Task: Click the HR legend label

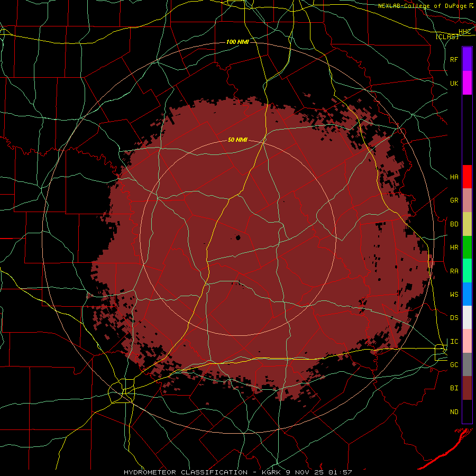Action: (454, 248)
